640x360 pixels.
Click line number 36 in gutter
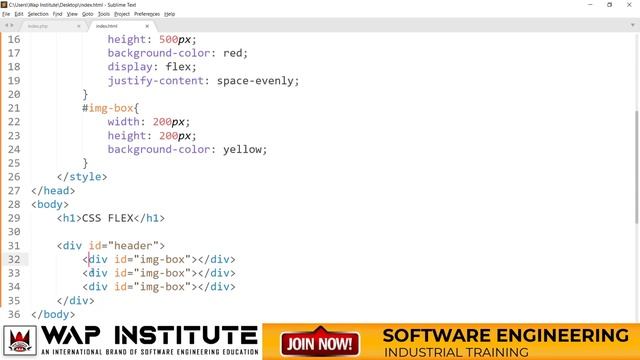(14, 314)
